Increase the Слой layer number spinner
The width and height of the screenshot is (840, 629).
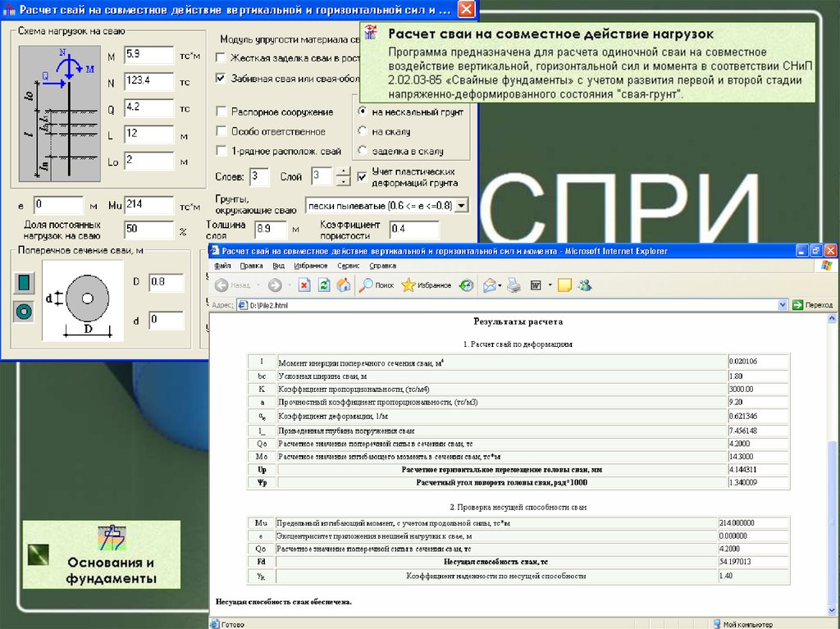[343, 171]
